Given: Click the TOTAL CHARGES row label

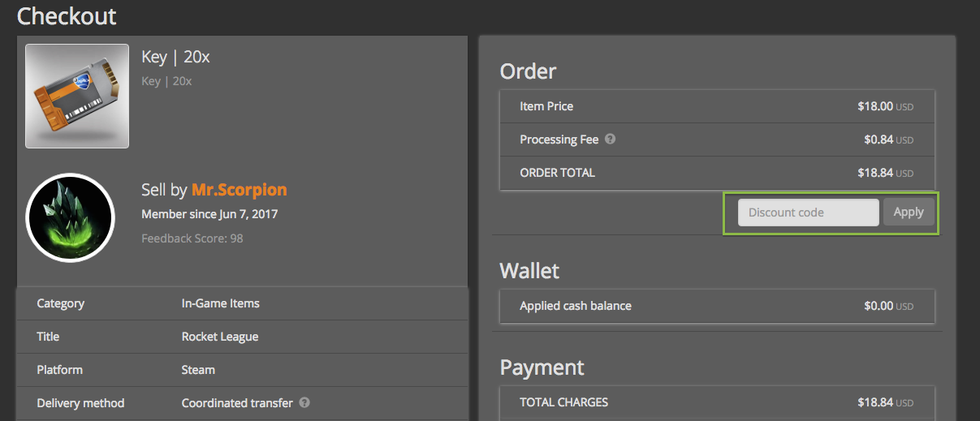Looking at the screenshot, I should tap(563, 402).
